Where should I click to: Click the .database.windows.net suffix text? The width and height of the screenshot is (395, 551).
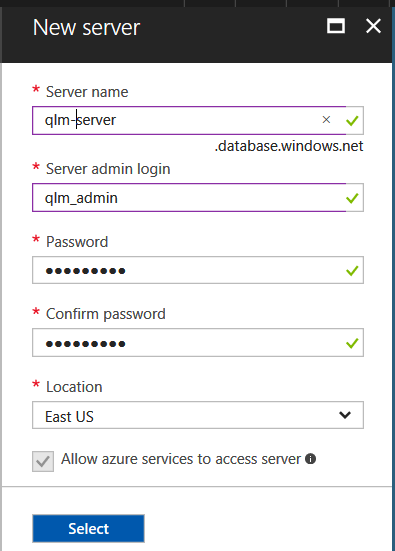(289, 146)
